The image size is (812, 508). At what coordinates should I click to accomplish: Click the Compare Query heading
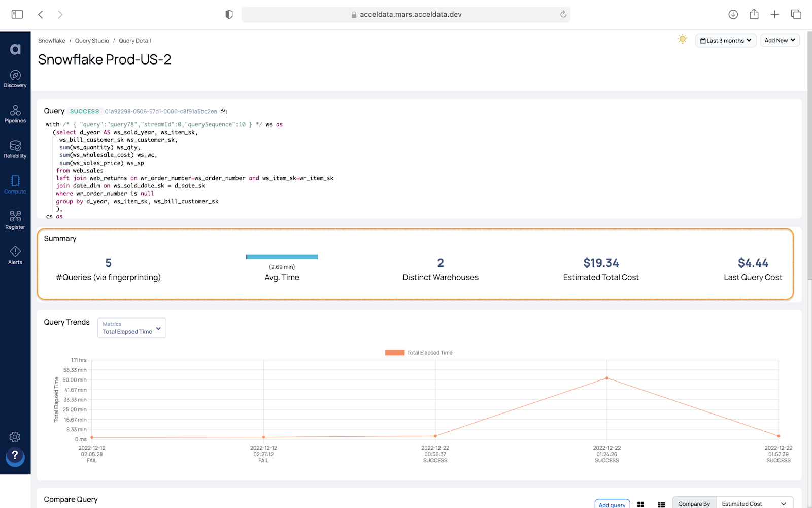point(71,499)
